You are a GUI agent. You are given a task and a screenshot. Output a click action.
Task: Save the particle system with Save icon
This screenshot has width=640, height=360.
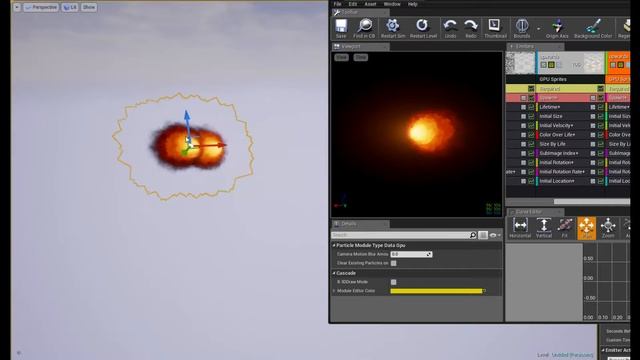click(341, 28)
